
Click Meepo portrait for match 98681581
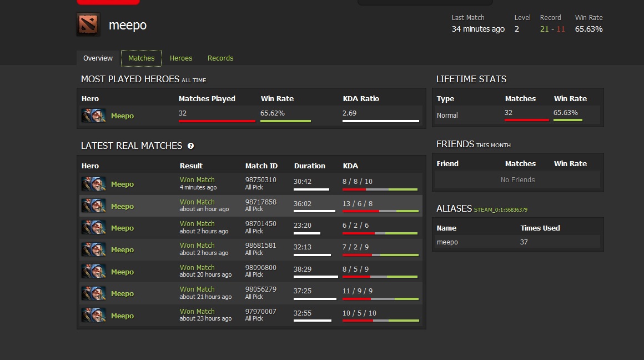pyautogui.click(x=94, y=249)
